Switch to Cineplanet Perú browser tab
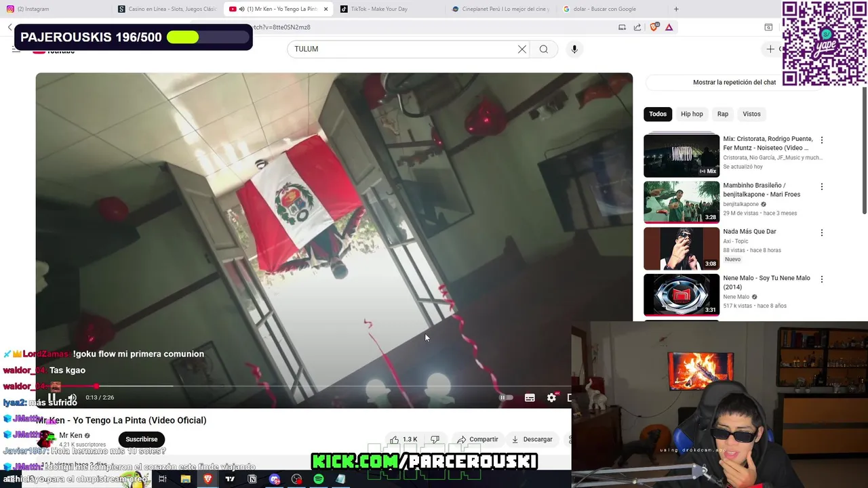 coord(500,9)
